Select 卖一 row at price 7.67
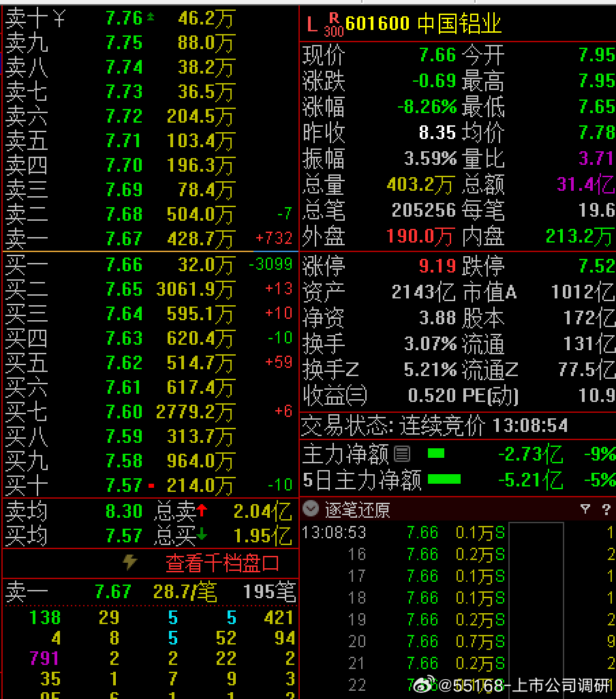Viewport: 616px width, 699px height. tap(150, 238)
